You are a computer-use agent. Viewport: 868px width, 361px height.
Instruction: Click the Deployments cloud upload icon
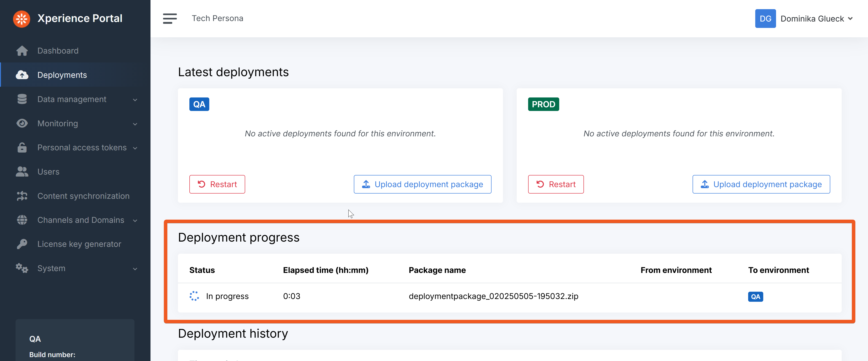click(22, 75)
